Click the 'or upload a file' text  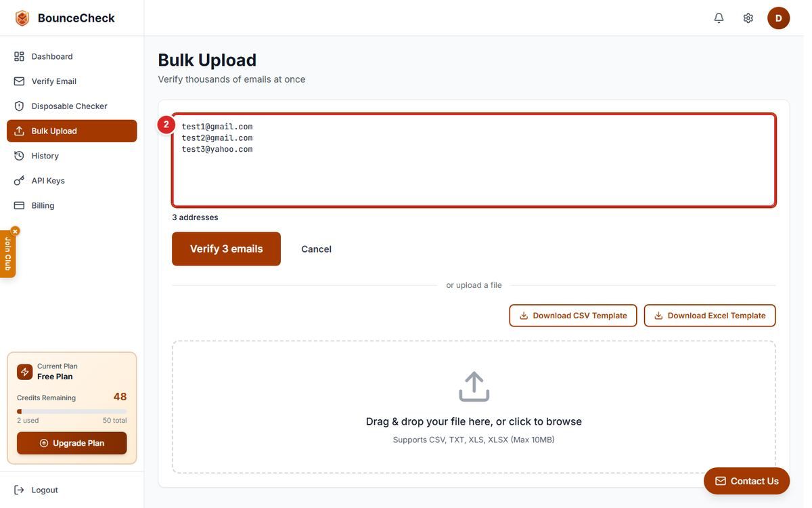pyautogui.click(x=474, y=285)
